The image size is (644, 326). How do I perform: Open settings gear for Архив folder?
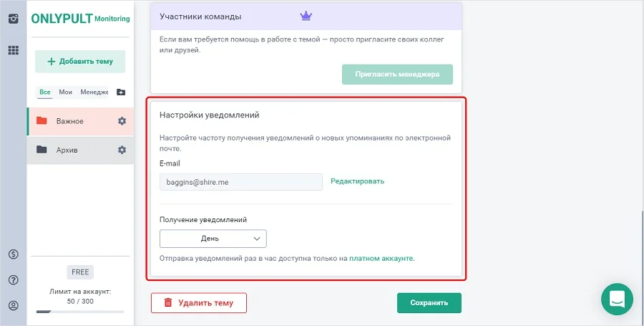click(122, 150)
